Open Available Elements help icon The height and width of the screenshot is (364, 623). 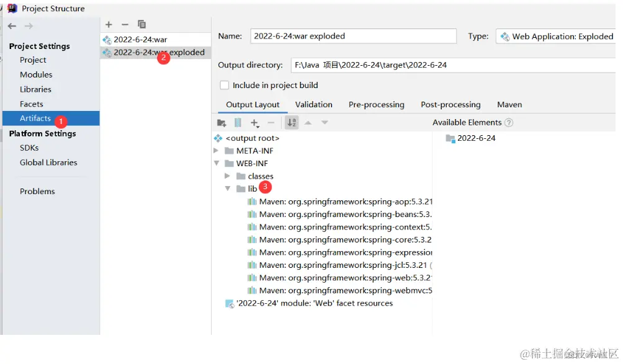(x=509, y=123)
